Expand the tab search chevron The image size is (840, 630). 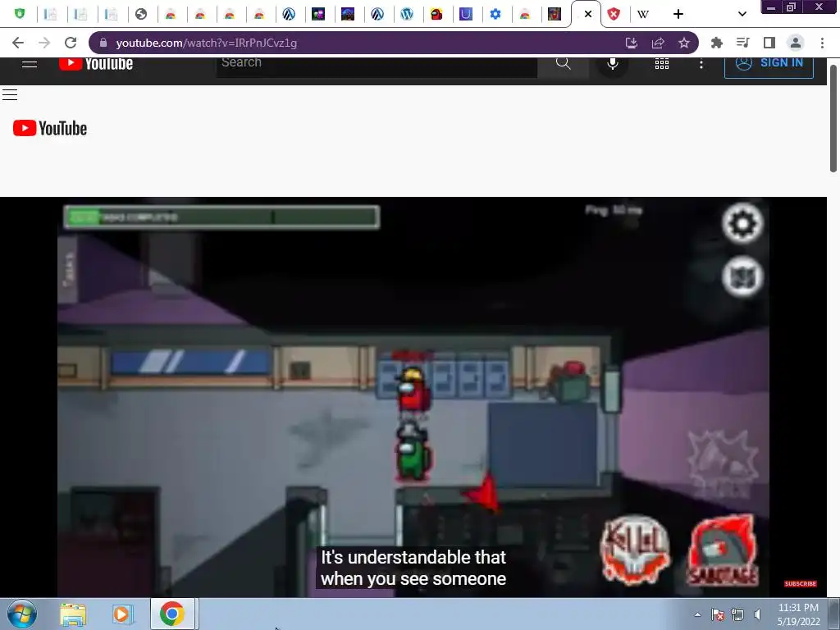point(742,15)
